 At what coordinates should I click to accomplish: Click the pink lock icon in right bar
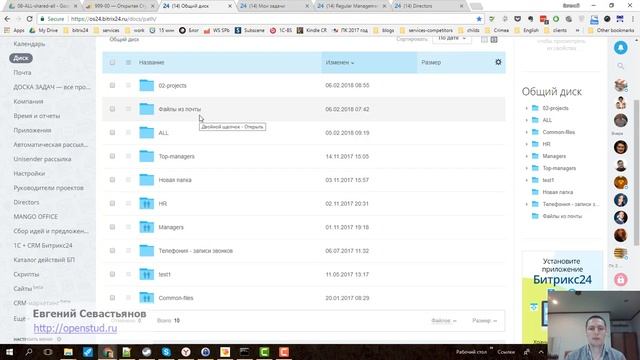pyautogui.click(x=620, y=280)
